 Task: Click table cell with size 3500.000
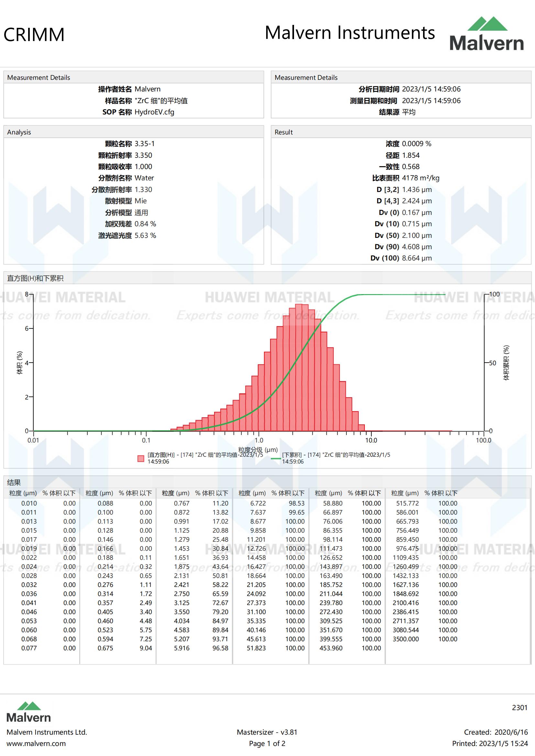[x=406, y=639]
